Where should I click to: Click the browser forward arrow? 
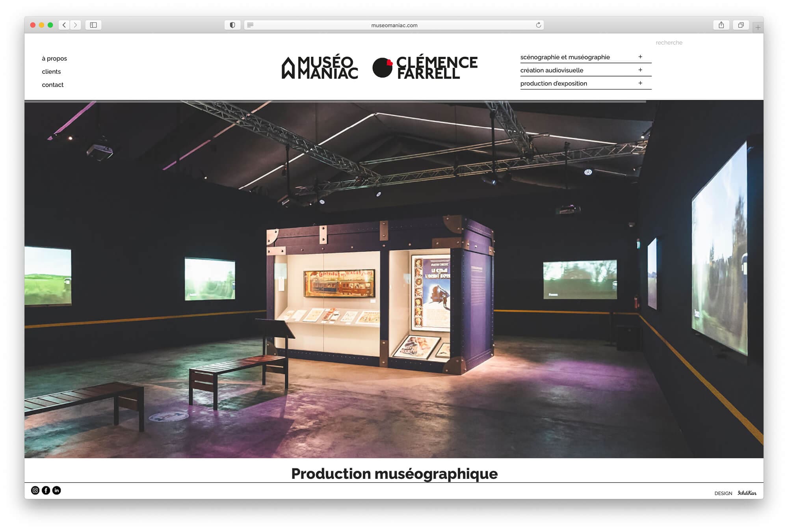75,25
